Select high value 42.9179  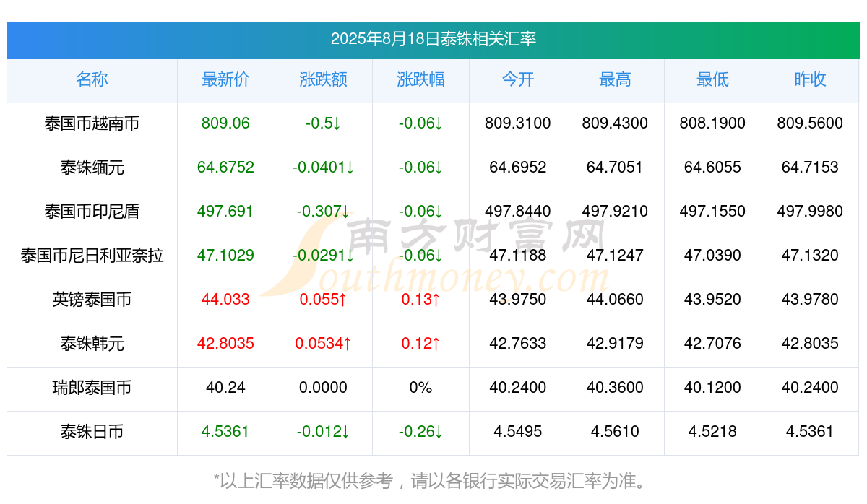click(615, 344)
